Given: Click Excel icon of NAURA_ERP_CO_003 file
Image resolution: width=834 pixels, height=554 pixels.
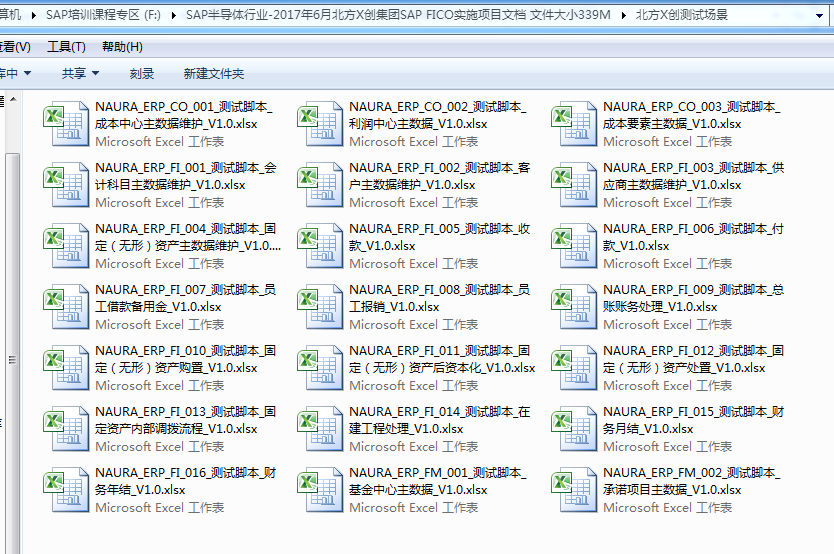Looking at the screenshot, I should tap(574, 123).
